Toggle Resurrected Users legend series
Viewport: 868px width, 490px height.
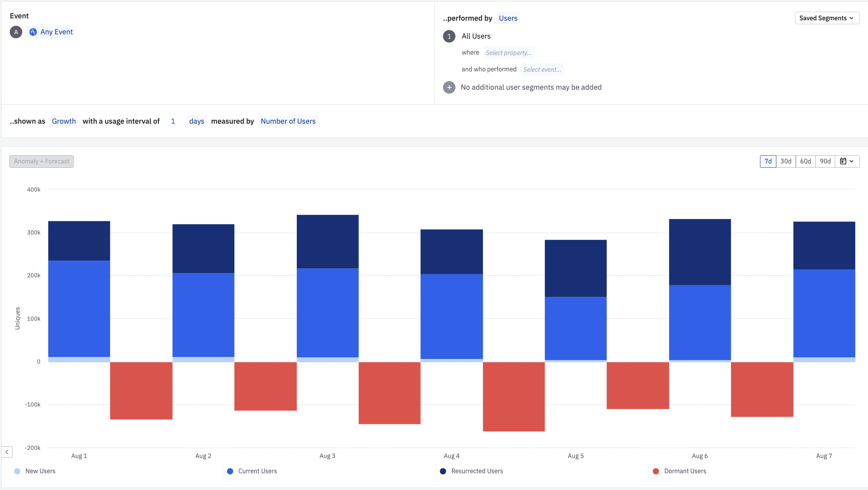(471, 471)
